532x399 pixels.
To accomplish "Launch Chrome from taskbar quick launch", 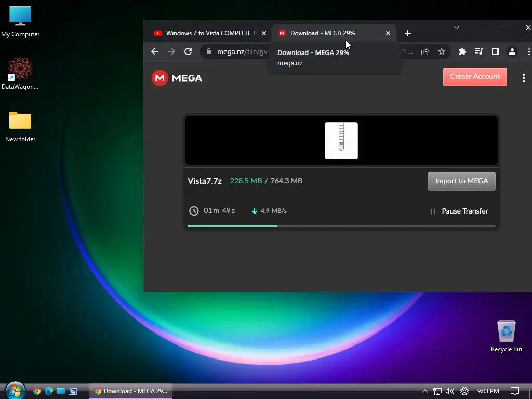I will pos(37,391).
